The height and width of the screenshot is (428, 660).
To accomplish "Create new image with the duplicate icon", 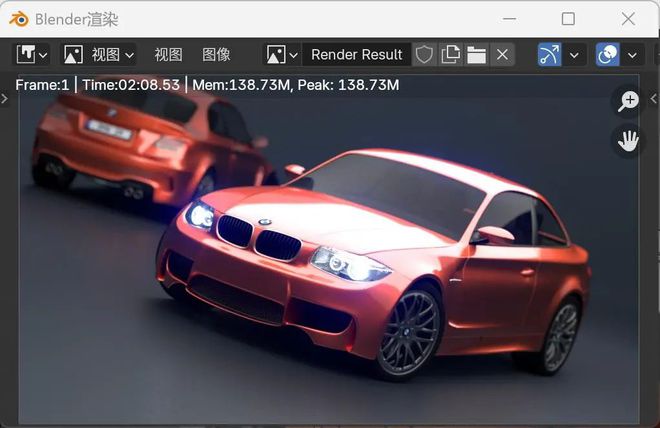I will (x=450, y=55).
